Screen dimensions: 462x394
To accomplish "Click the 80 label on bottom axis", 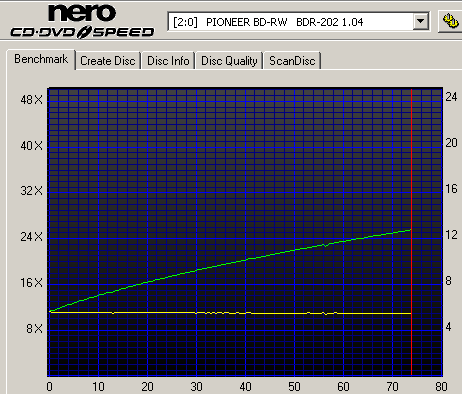I will click(x=441, y=387).
